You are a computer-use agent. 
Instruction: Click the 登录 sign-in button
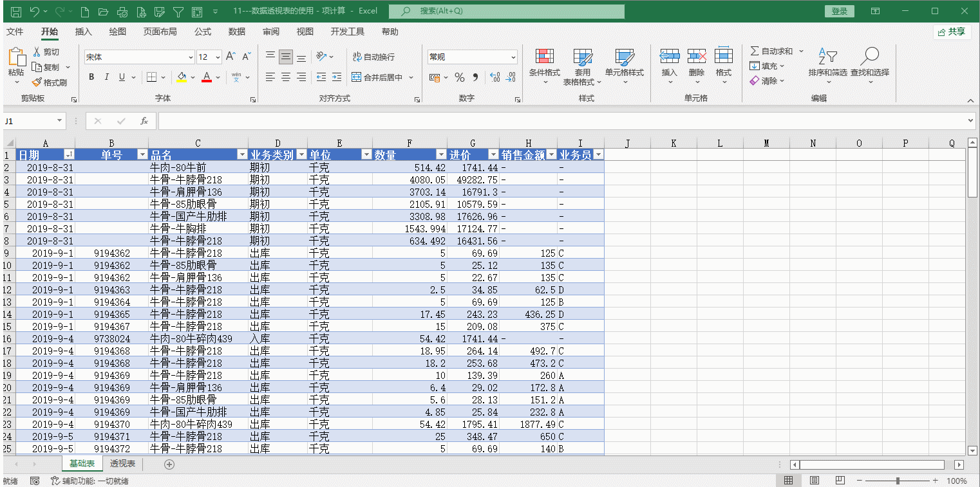[x=840, y=11]
